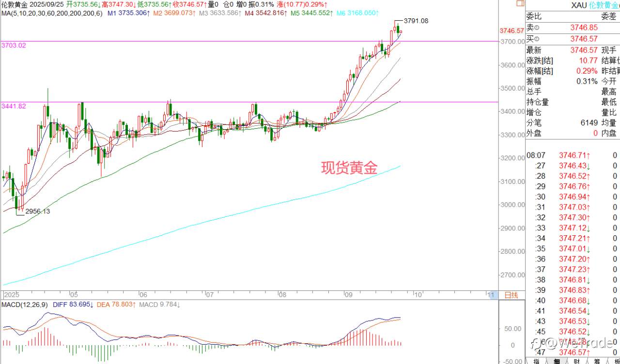The height and width of the screenshot is (364, 620).
Task: Click the :40 tick price 3746.68
Action: (574, 301)
